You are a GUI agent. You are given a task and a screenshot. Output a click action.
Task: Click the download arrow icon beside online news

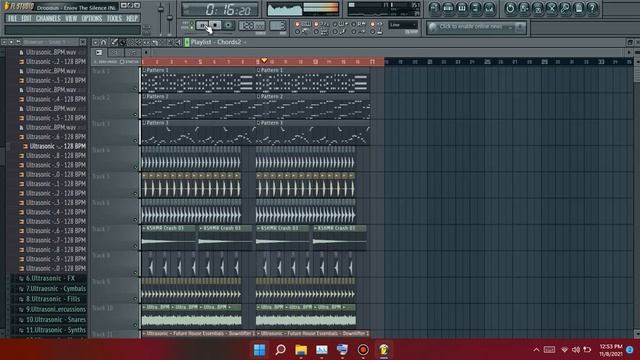pyautogui.click(x=520, y=27)
